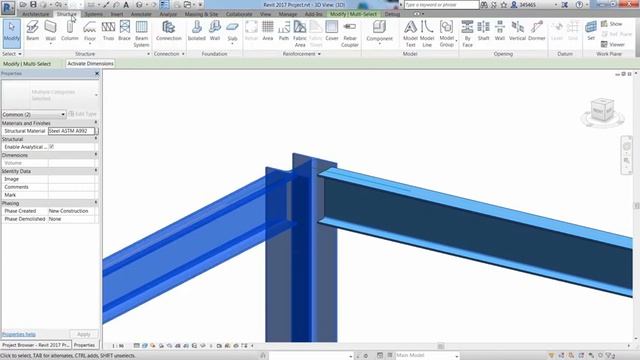Open the Revit application menu

8,7
